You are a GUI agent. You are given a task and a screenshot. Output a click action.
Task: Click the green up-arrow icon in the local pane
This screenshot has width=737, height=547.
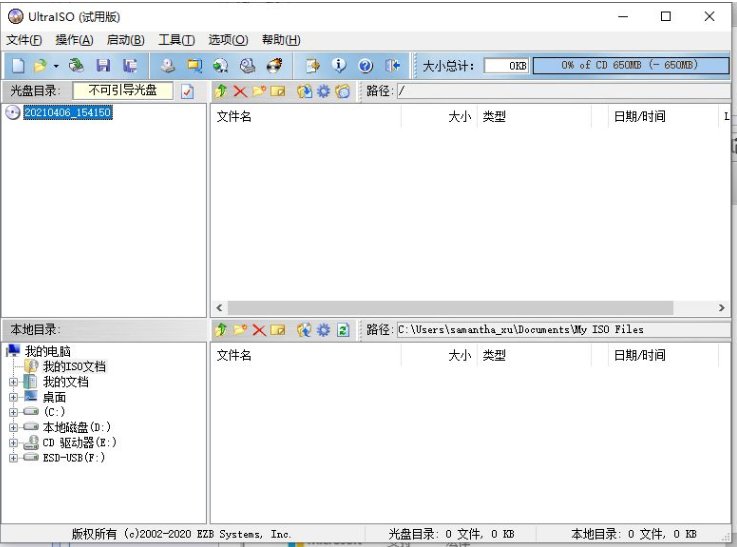[x=222, y=330]
